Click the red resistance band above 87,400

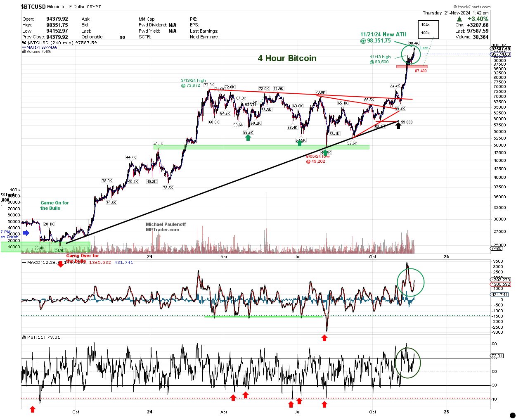point(412,66)
